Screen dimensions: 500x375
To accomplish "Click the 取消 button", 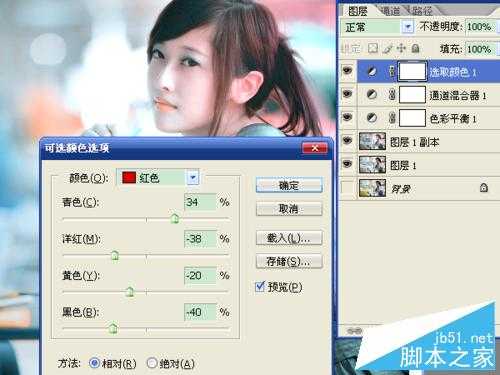I will (x=289, y=209).
